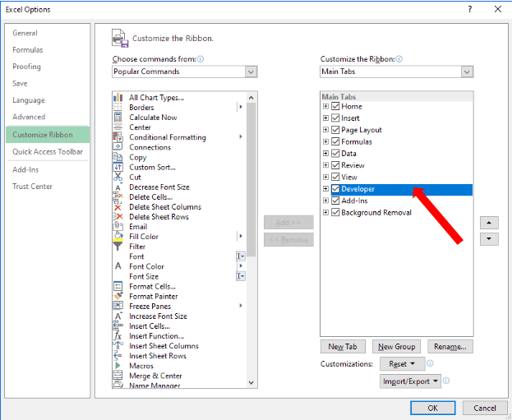This screenshot has width=512, height=420.
Task: Expand the Fill Color submenu arrow
Action: 241,236
